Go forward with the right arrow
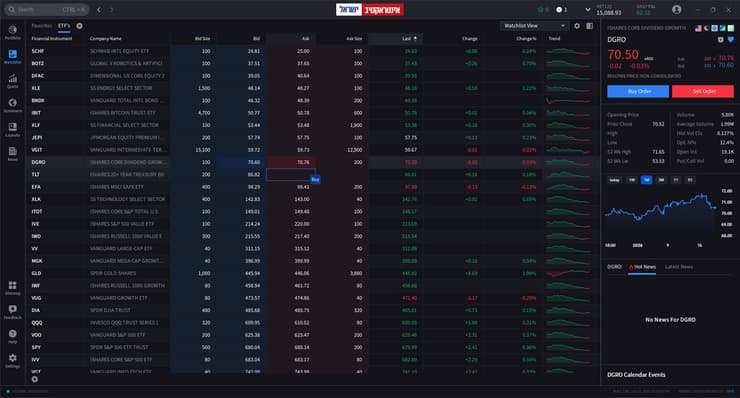The height and width of the screenshot is (398, 740). (111, 9)
